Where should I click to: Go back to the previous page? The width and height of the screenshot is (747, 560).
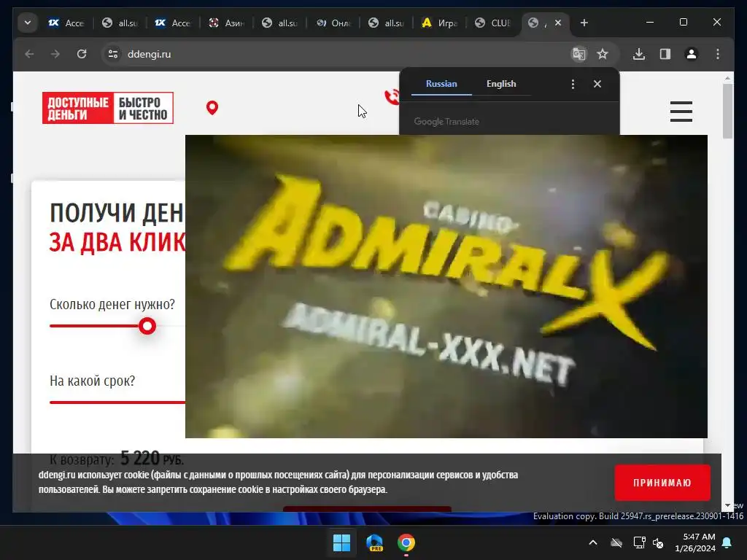[29, 54]
